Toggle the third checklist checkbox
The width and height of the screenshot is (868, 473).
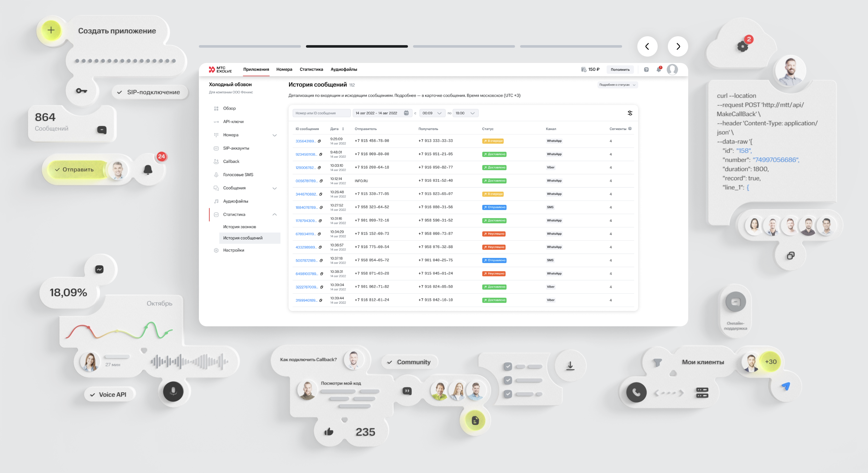point(507,394)
